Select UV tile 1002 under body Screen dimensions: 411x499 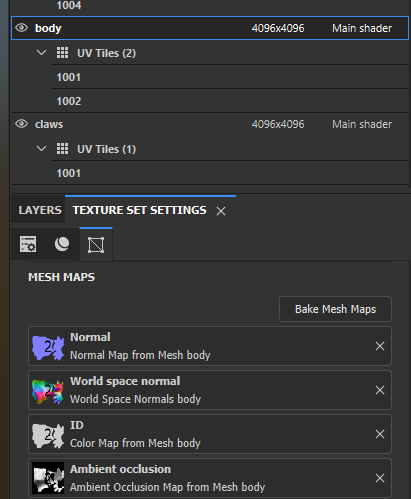(x=230, y=101)
